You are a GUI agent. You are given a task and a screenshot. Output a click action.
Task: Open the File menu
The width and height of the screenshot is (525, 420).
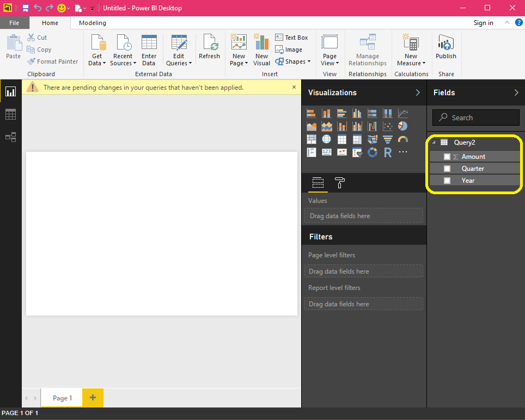15,23
